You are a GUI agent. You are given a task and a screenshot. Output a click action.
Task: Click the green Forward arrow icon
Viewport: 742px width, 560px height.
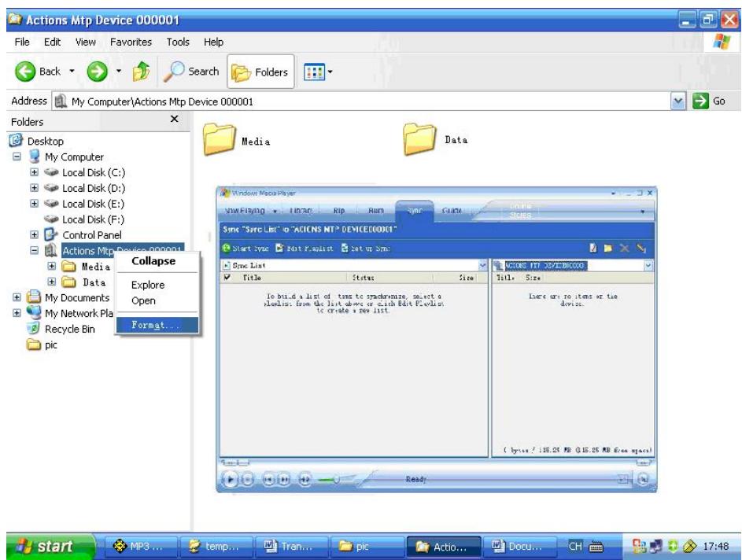point(97,72)
